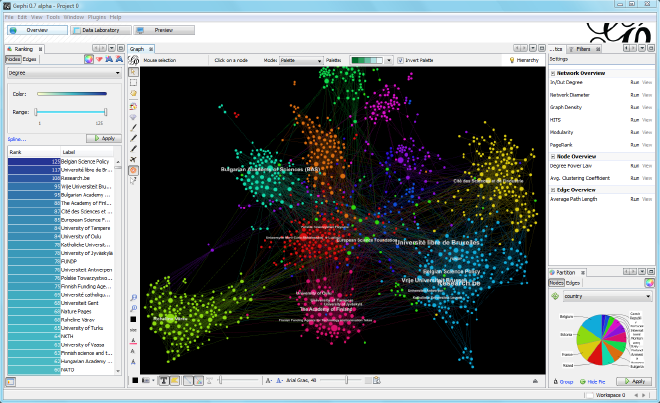The image size is (660, 403).
Task: Select the cursor edit node tool
Action: point(133,181)
